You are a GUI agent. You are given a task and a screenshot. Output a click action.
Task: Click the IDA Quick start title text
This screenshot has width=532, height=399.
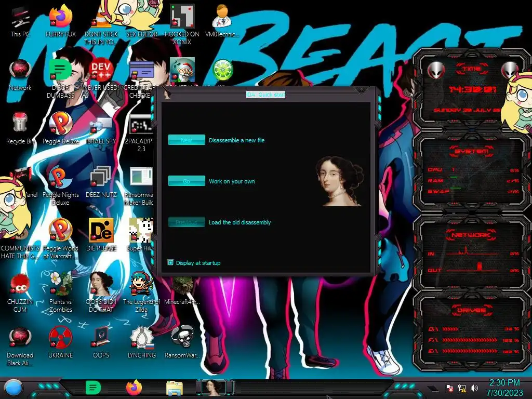point(265,95)
